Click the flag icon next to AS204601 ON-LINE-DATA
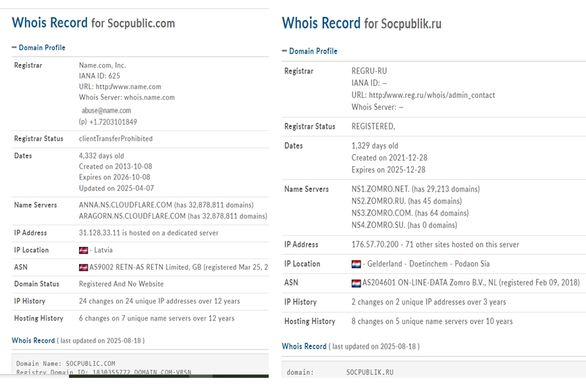This screenshot has height=392, width=586. (x=356, y=283)
